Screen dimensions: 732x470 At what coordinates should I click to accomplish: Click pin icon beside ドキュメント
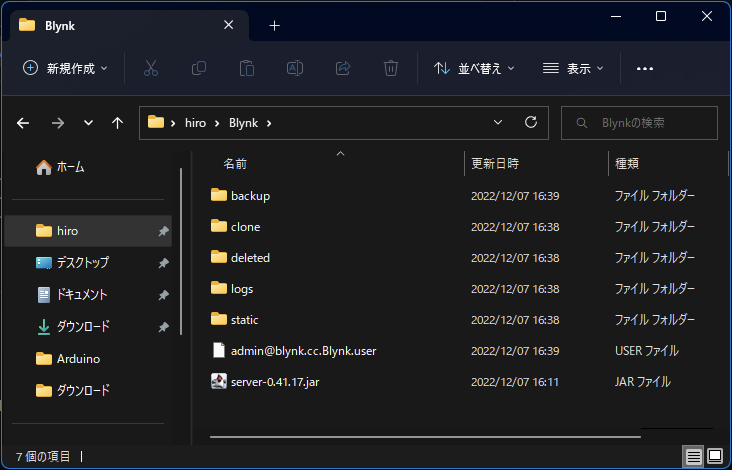coord(163,295)
